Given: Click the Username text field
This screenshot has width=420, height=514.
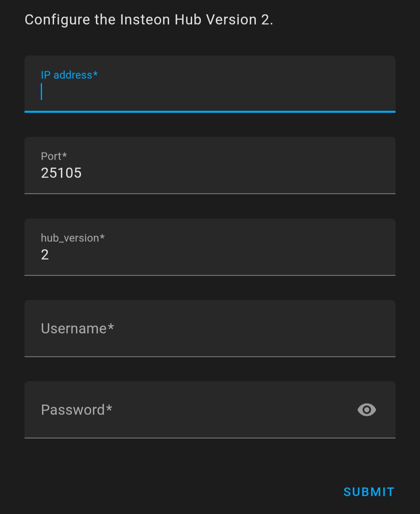Looking at the screenshot, I should (x=210, y=328).
